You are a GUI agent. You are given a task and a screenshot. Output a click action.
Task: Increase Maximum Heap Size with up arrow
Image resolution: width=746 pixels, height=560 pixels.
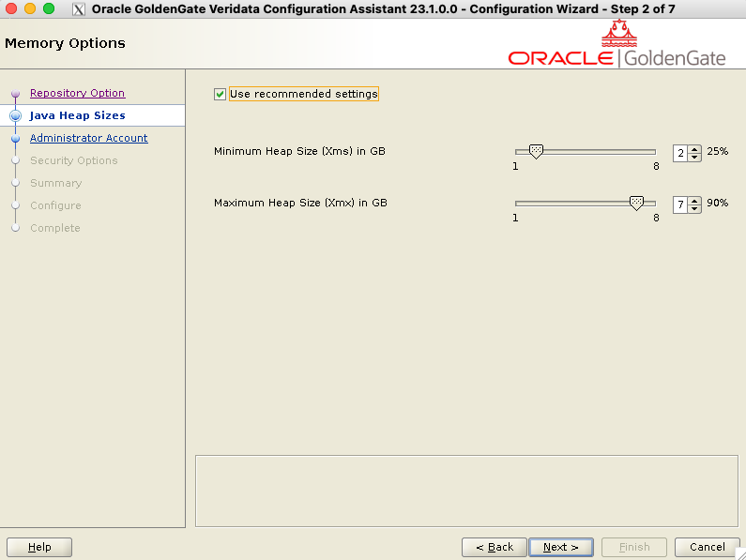click(694, 199)
